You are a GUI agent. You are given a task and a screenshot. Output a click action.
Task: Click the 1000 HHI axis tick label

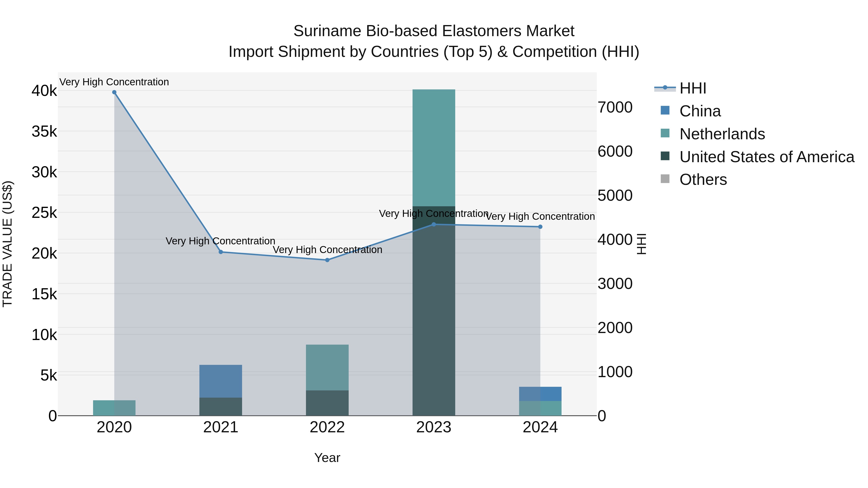point(615,372)
